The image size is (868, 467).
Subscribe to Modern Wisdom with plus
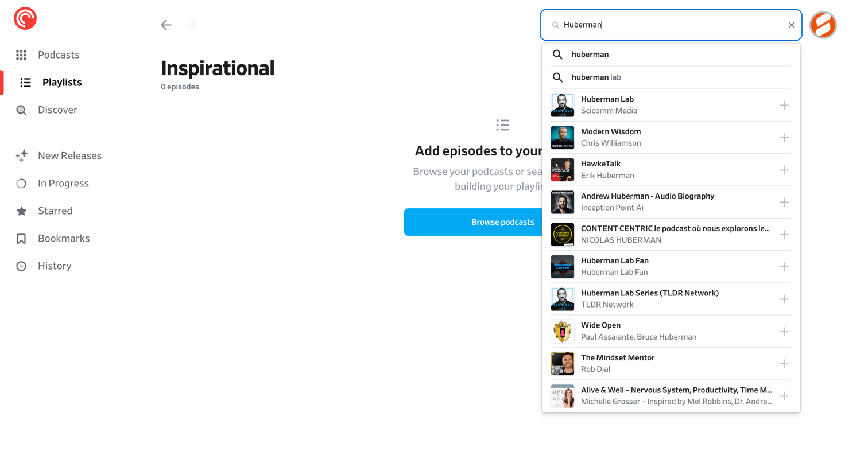784,138
